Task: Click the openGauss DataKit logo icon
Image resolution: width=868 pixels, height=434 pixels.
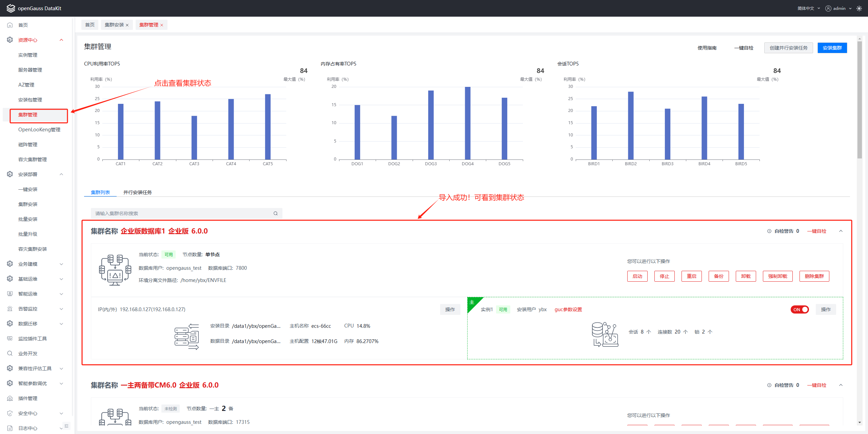Action: 11,8
